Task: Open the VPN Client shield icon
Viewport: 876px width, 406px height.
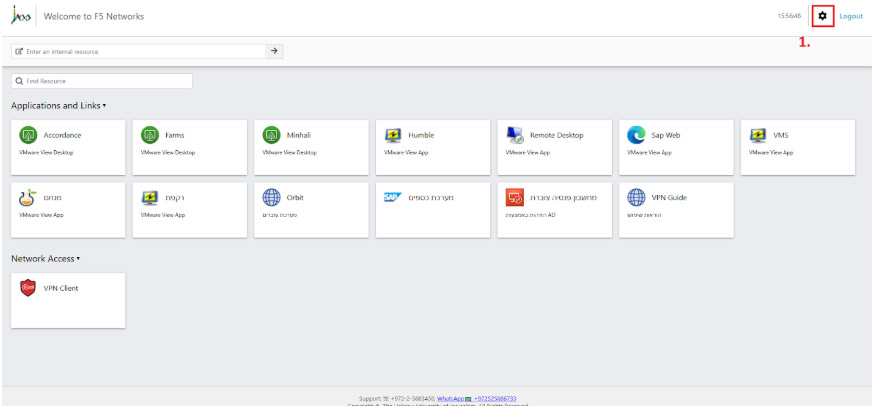Action: click(x=28, y=288)
